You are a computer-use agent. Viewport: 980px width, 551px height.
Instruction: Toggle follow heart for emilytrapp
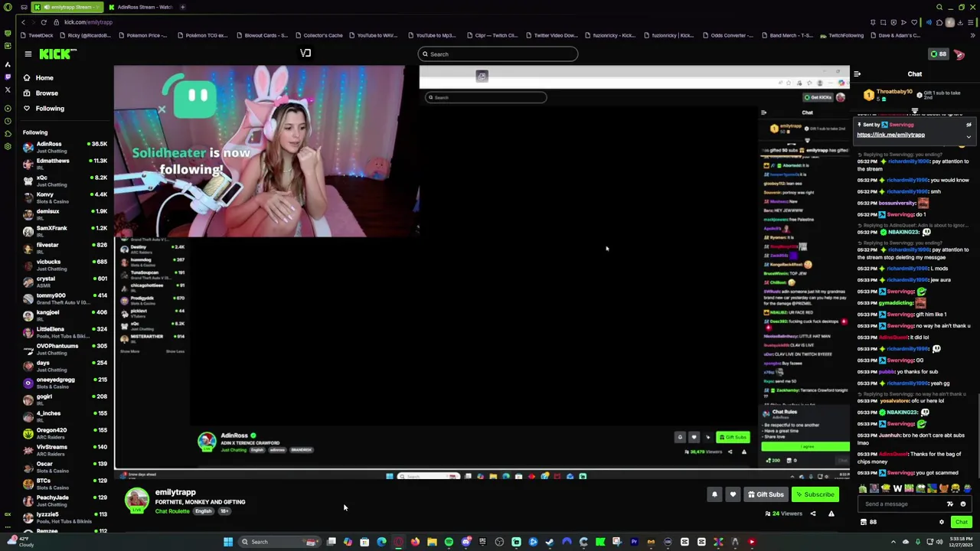tap(733, 494)
